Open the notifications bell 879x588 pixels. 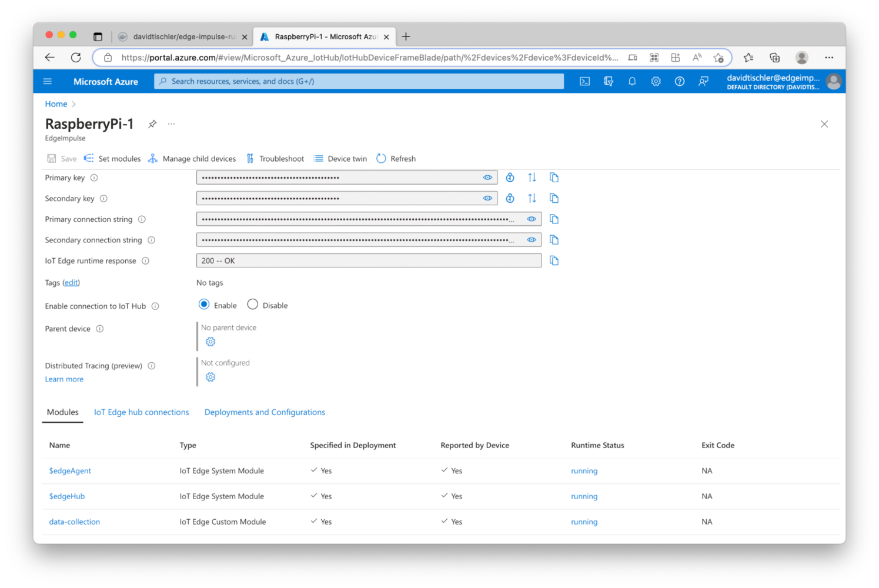tap(632, 81)
